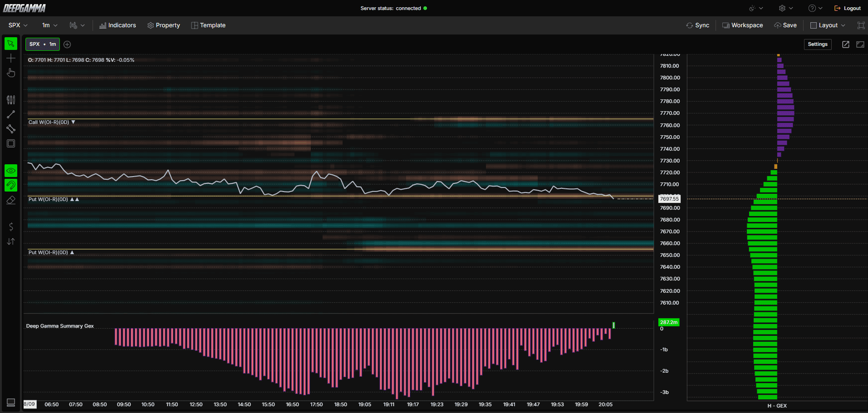868x413 pixels.
Task: Toggle the magnet snap mode
Action: point(11,185)
